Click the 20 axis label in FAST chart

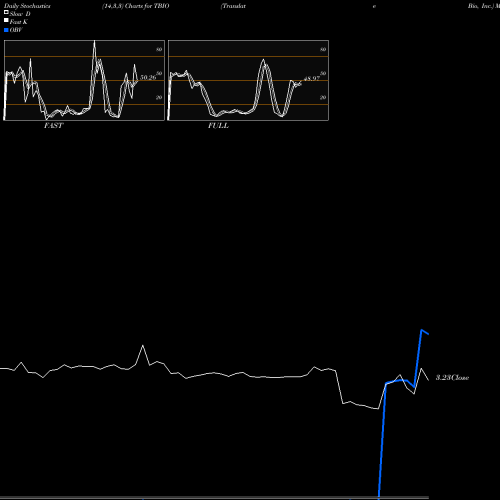(159, 97)
